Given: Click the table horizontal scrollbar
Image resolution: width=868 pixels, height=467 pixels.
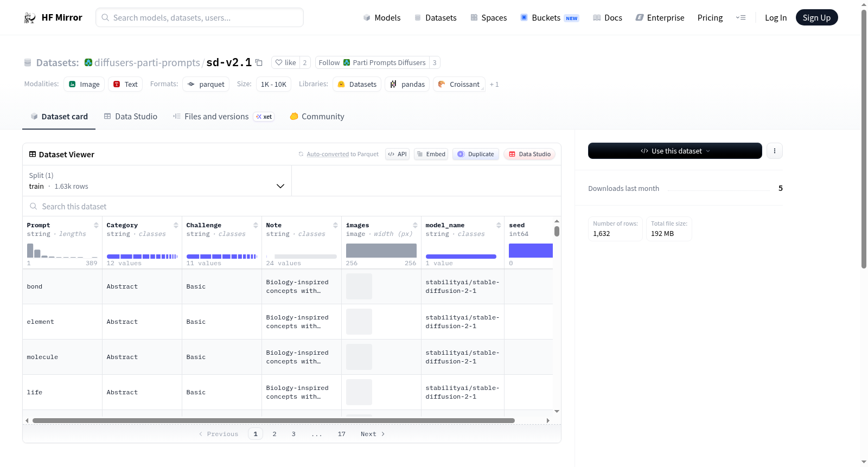Looking at the screenshot, I should (273, 420).
